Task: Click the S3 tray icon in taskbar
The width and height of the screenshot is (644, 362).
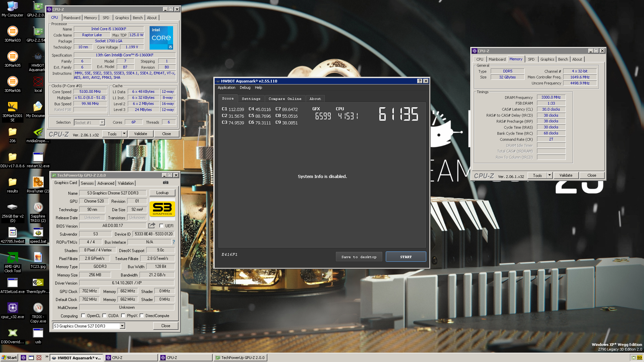Action: point(639,358)
